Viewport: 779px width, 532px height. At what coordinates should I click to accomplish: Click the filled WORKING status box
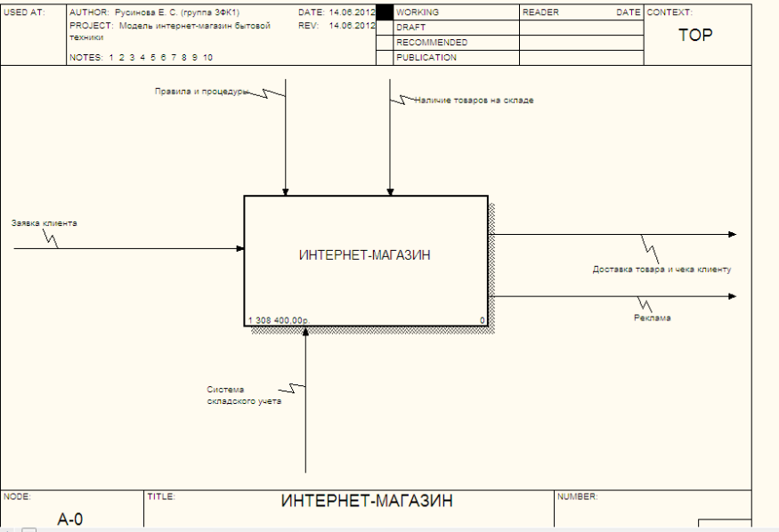click(385, 12)
